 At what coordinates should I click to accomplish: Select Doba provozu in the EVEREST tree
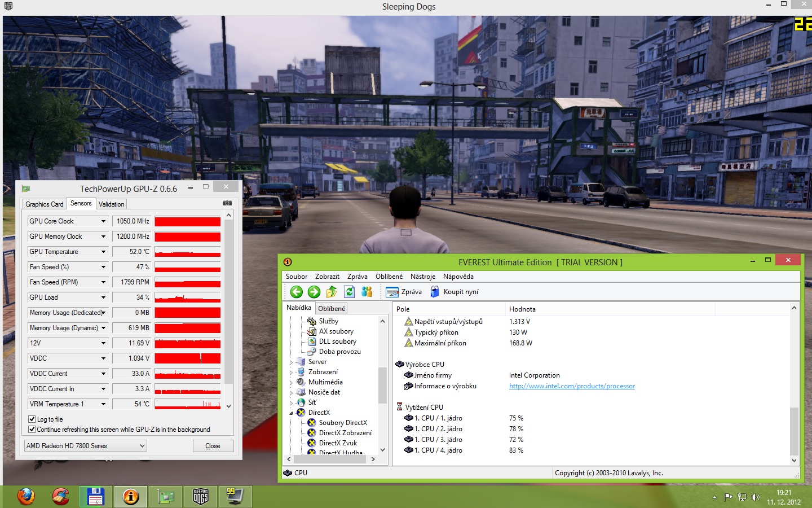[x=340, y=352]
